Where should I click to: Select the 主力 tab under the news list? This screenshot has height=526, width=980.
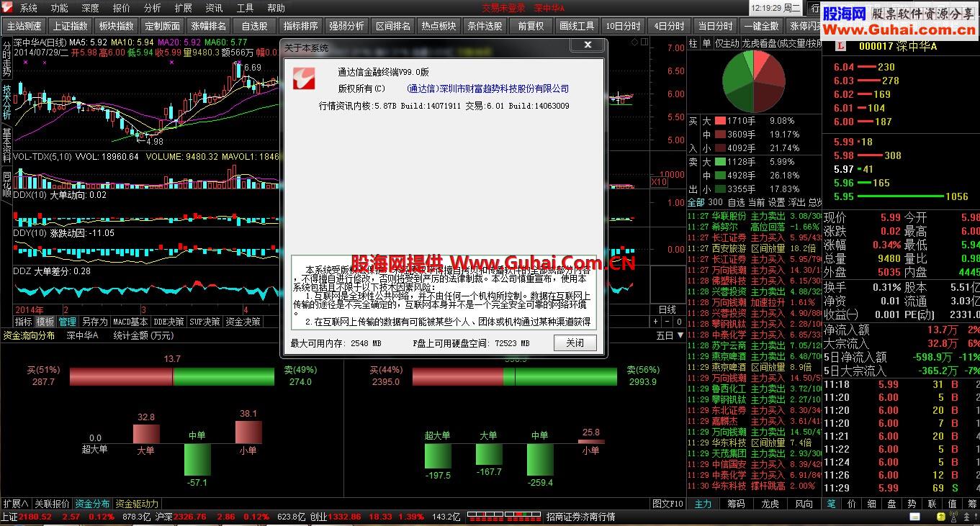(x=703, y=504)
